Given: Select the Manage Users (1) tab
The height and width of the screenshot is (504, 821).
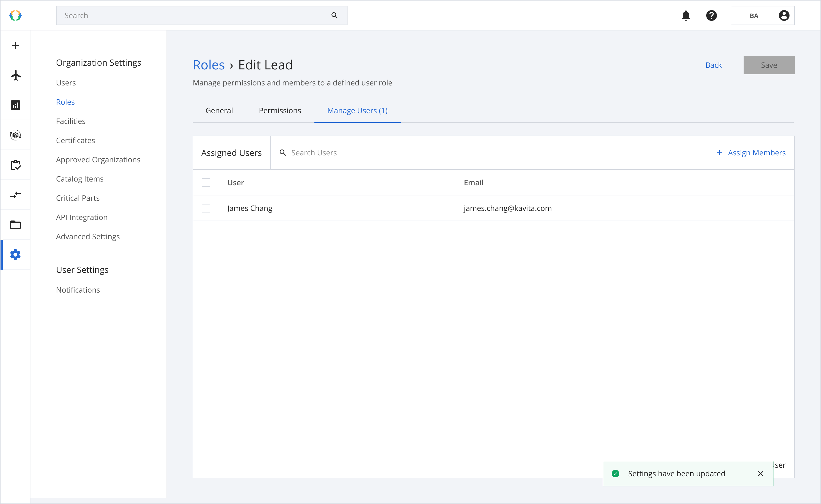Looking at the screenshot, I should [x=357, y=111].
